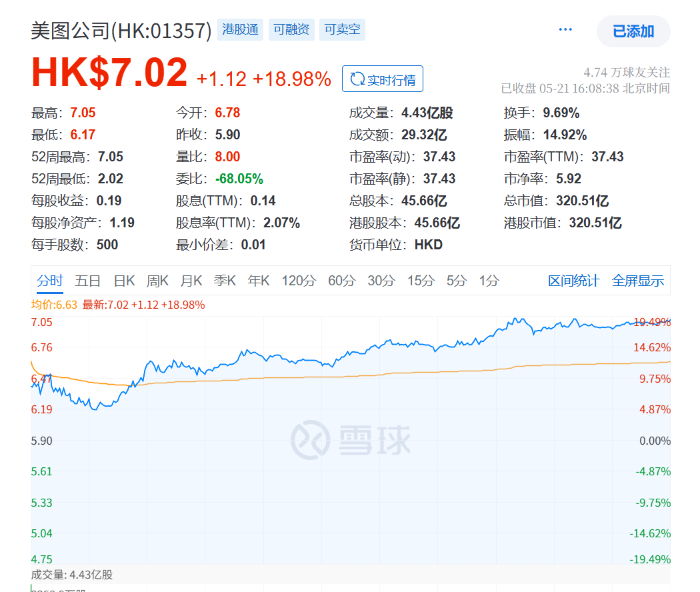Click the 量比 value 8.00

228,157
